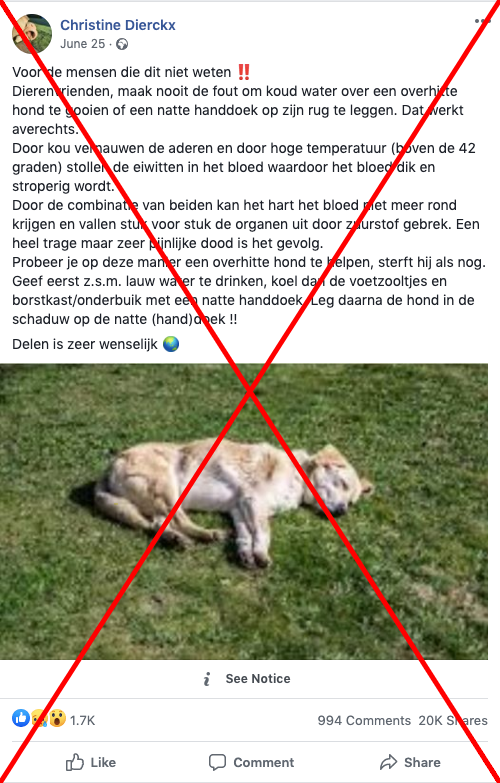This screenshot has width=500, height=783.
Task: Click the public globe privacy icon
Action: coord(122,44)
